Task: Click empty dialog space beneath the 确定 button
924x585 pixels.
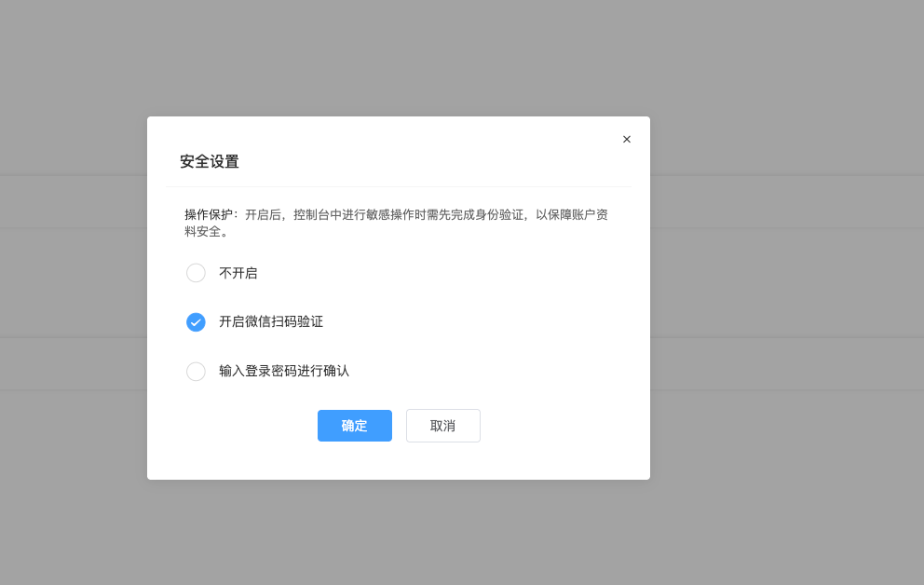Action: coord(355,460)
